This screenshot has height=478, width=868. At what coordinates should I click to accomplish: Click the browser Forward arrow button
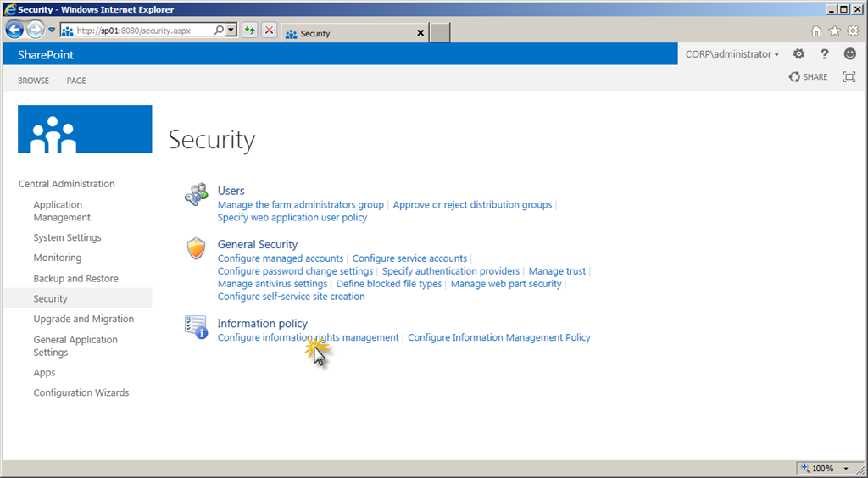(35, 30)
